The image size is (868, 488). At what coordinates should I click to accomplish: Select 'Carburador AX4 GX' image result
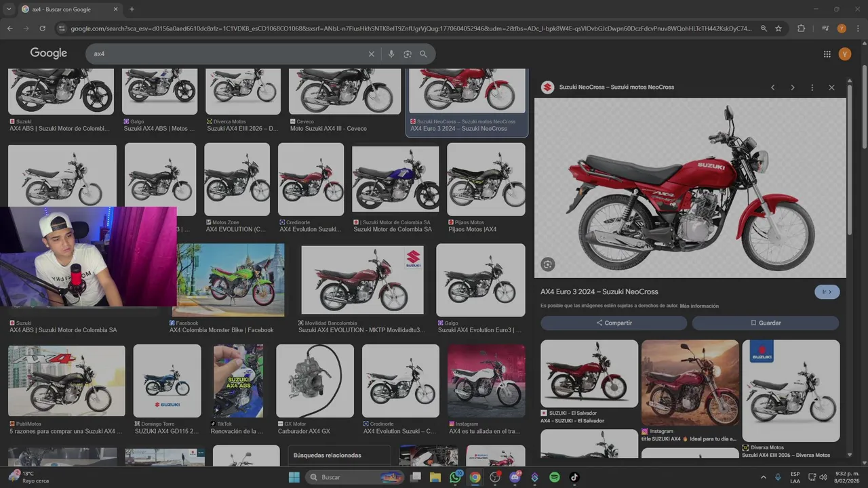click(x=315, y=390)
